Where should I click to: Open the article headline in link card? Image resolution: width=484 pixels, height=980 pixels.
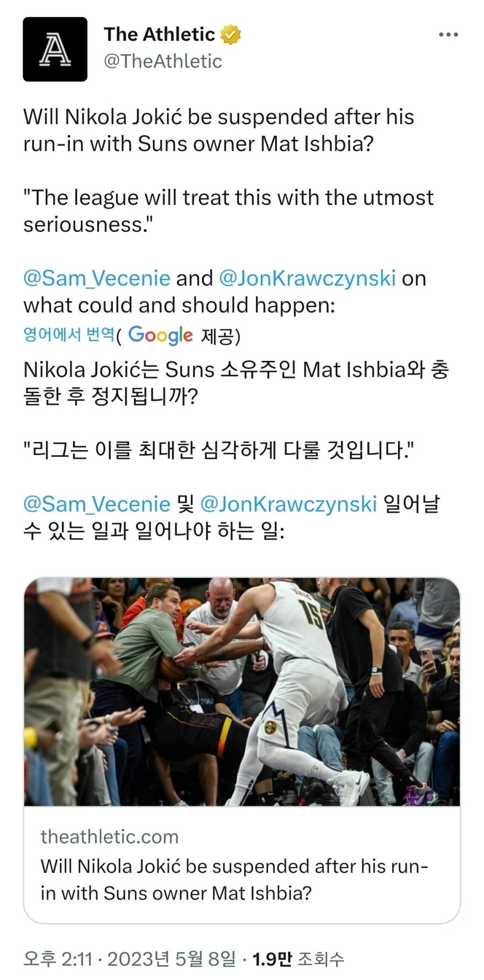click(x=234, y=880)
